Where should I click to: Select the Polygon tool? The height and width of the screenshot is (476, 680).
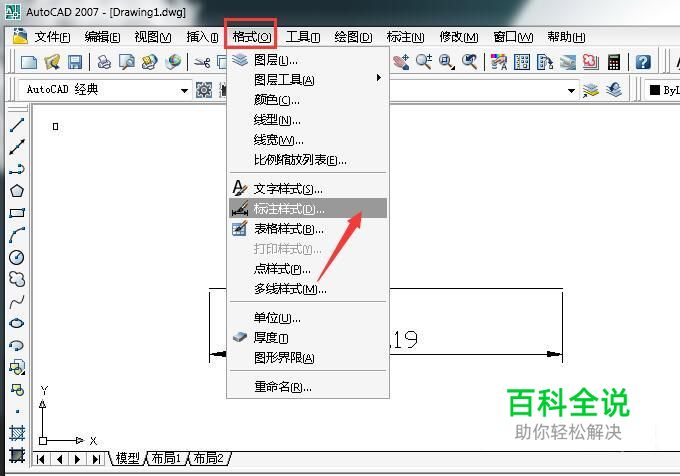pos(17,191)
